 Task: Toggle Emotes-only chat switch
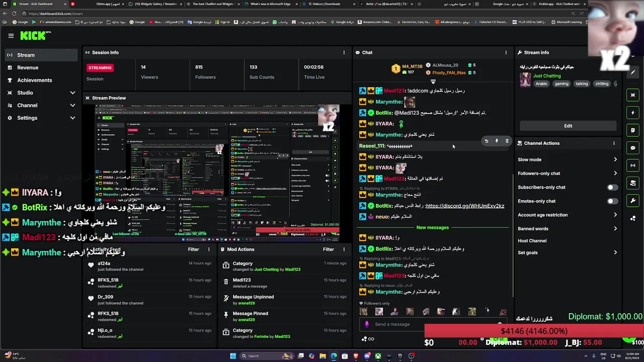(612, 201)
